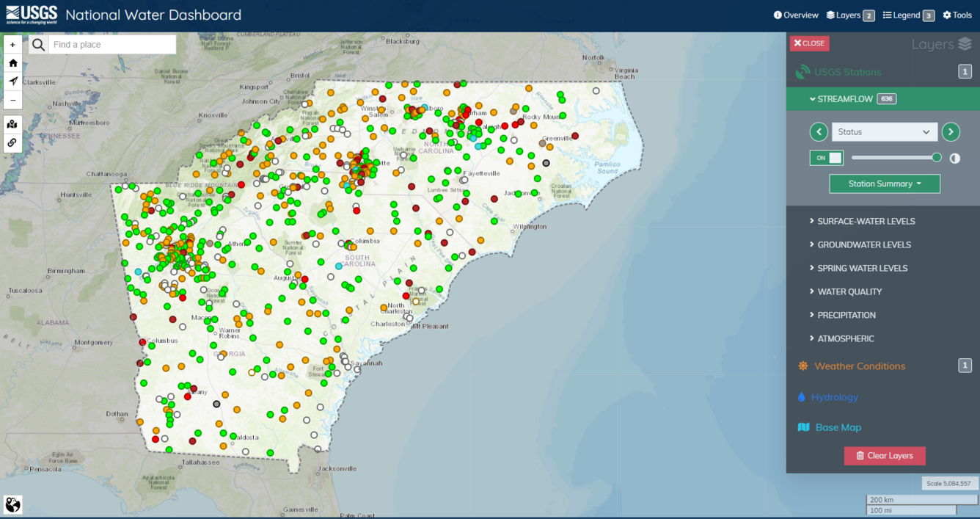The image size is (980, 519).
Task: Click the Layers panel heading text
Action: 932,45
